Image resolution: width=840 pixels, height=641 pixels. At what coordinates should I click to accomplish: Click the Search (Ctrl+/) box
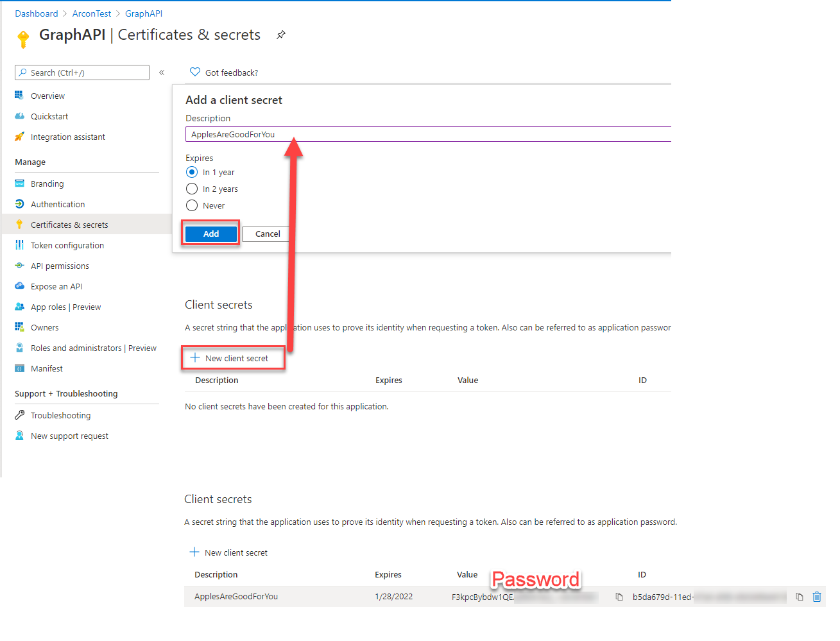tap(82, 73)
